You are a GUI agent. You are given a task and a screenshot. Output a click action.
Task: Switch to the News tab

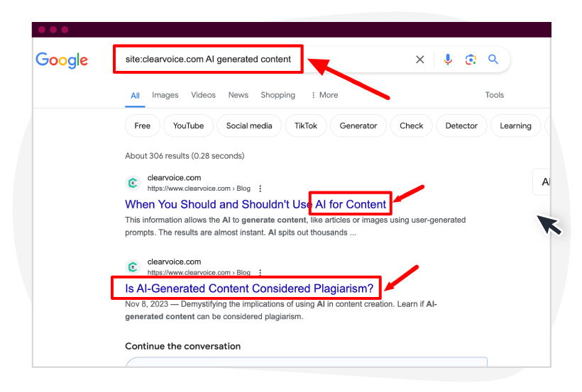point(238,95)
